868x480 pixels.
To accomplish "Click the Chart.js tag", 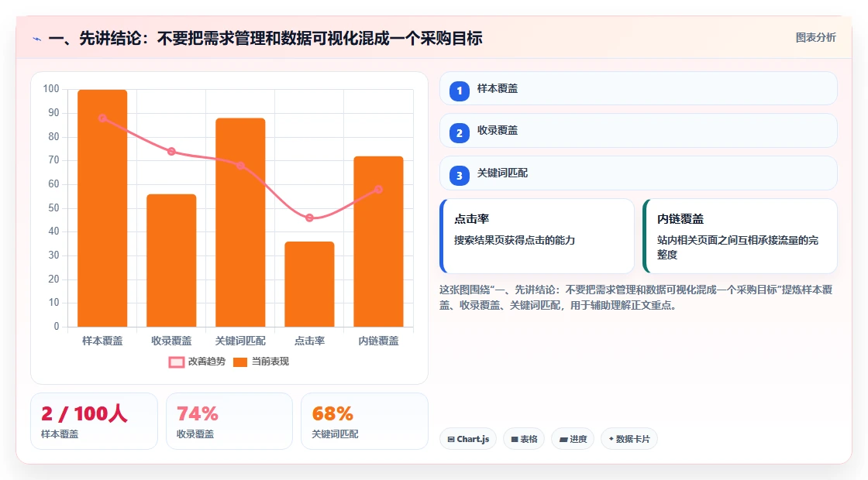I will coord(468,439).
